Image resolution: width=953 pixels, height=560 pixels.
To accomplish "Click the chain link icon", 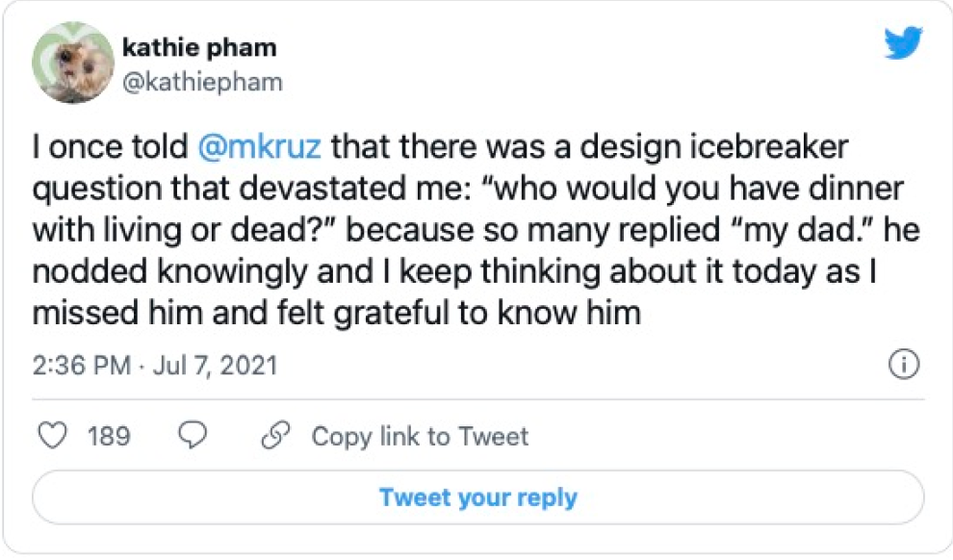I will (x=275, y=436).
